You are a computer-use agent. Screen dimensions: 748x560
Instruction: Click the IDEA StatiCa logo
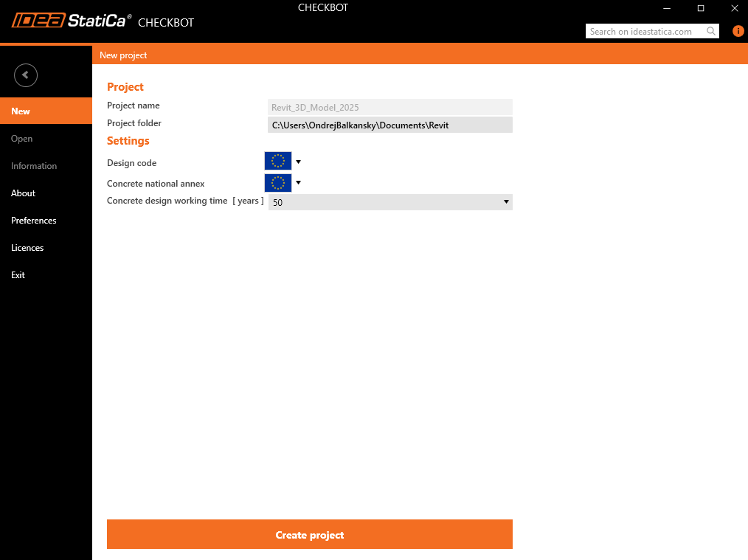click(x=72, y=21)
